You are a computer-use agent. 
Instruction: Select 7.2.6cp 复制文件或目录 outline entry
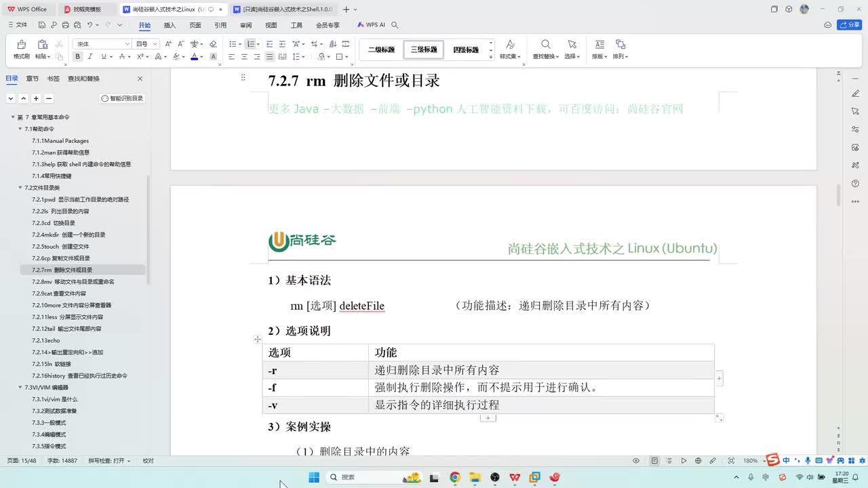point(61,258)
